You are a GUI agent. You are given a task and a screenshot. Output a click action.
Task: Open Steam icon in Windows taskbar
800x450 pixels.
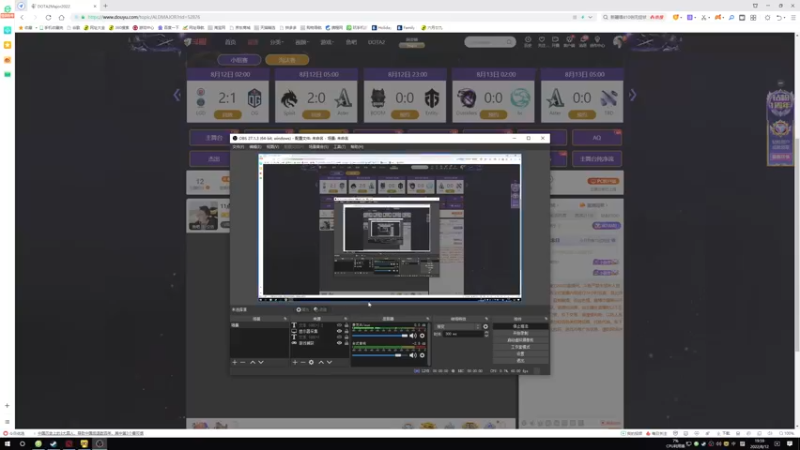54,444
